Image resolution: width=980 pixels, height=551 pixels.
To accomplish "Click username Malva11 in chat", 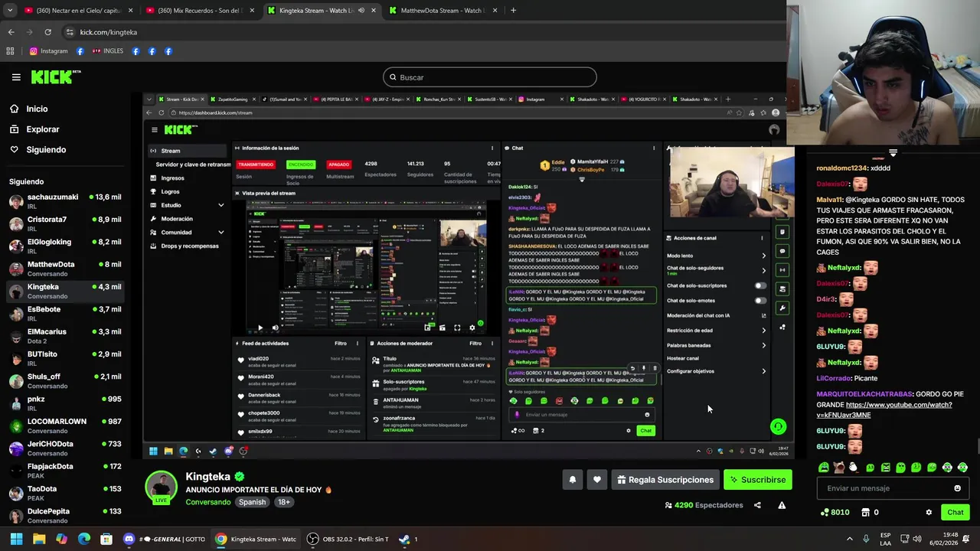I will [x=830, y=199].
